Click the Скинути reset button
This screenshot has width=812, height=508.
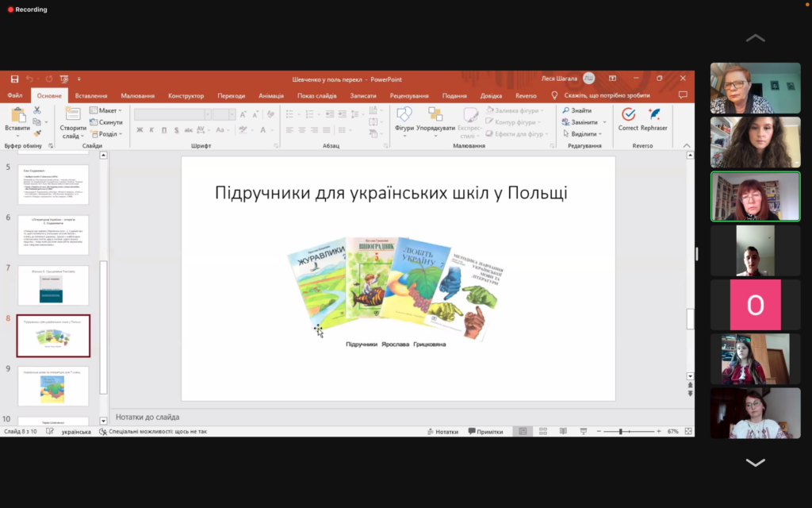(x=106, y=122)
